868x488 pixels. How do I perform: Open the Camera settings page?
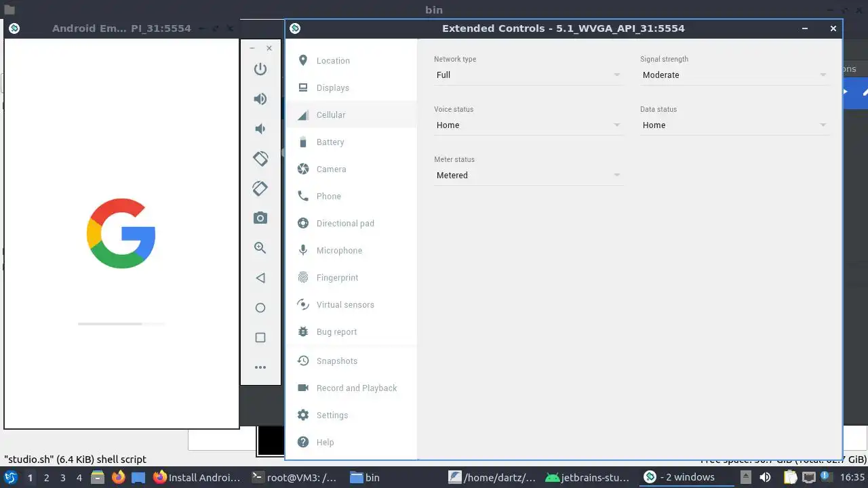(x=351, y=169)
